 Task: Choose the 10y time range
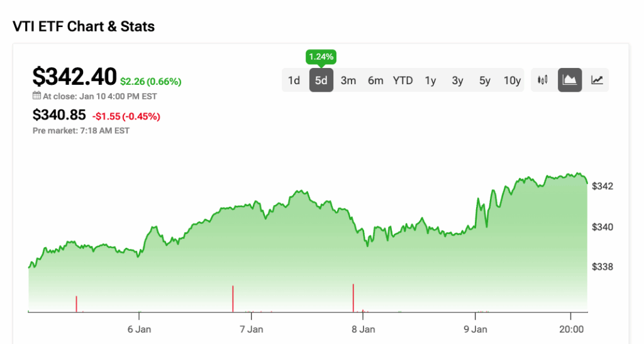(x=512, y=80)
